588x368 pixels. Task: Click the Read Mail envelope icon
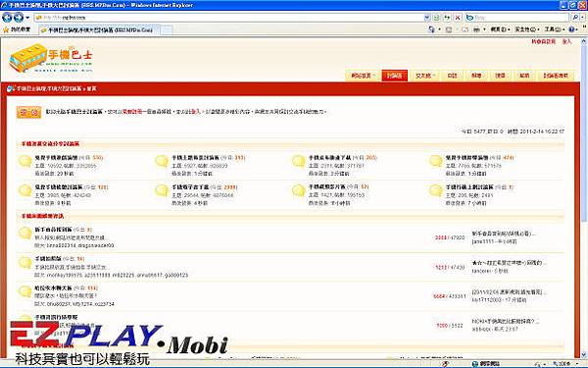click(x=465, y=29)
